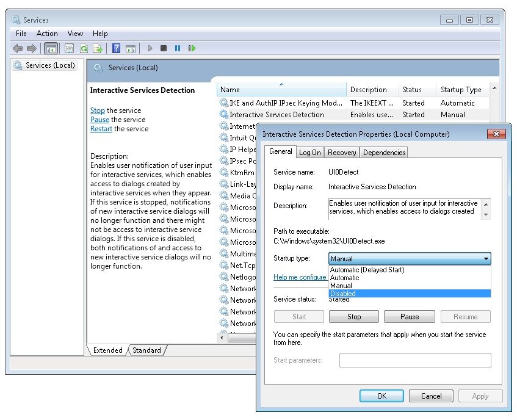The image size is (517, 420).
Task: Click the toolbar Stop Service square icon
Action: click(164, 48)
